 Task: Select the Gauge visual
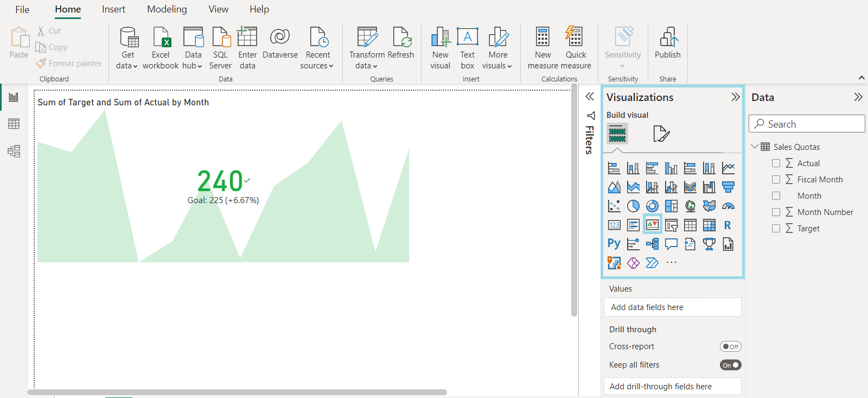pos(728,206)
